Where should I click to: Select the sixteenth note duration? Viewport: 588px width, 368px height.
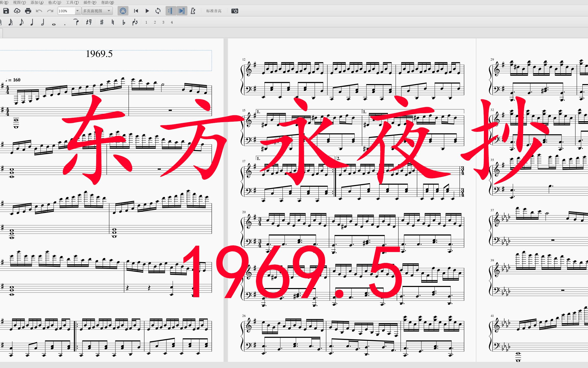pyautogui.click(x=10, y=22)
